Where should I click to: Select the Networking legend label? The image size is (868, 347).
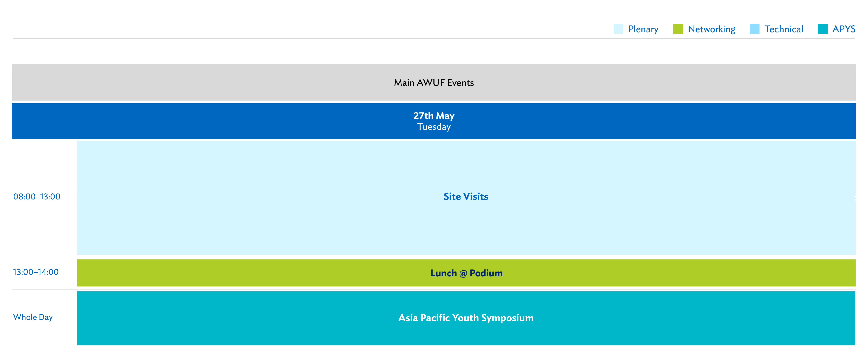coord(711,29)
